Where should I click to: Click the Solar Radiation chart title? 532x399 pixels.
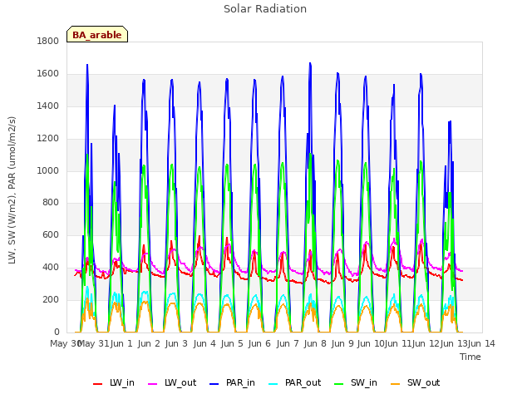[265, 9]
